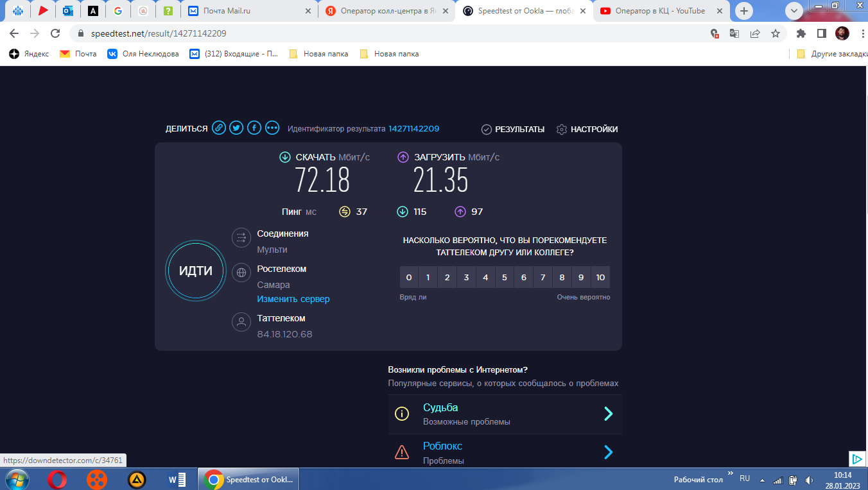Open Chrome side panel icon
The image size is (868, 490).
pos(821,33)
